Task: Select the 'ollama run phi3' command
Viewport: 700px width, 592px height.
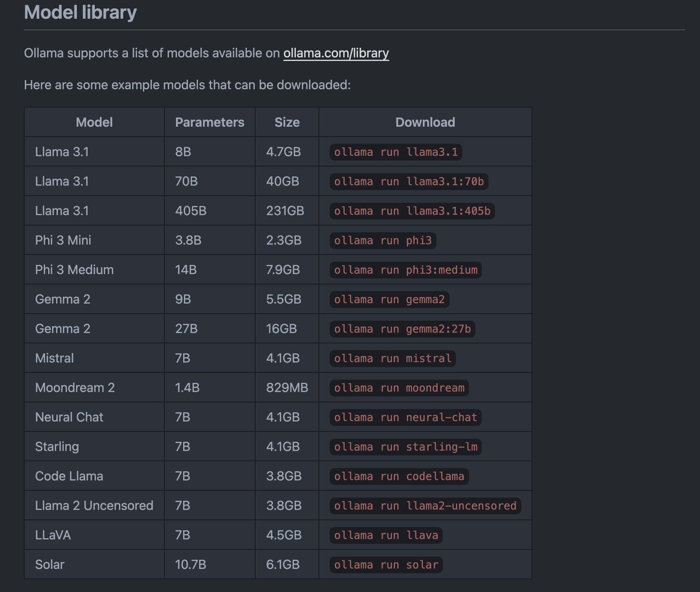Action: click(x=383, y=241)
